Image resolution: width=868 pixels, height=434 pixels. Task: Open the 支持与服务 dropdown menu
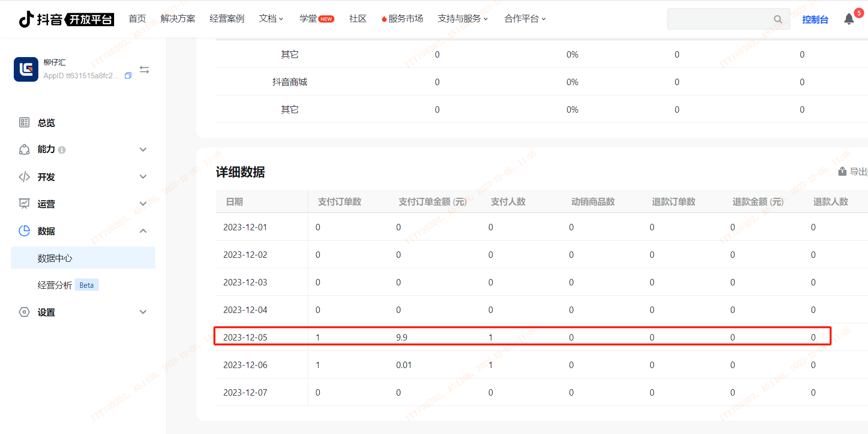(462, 19)
